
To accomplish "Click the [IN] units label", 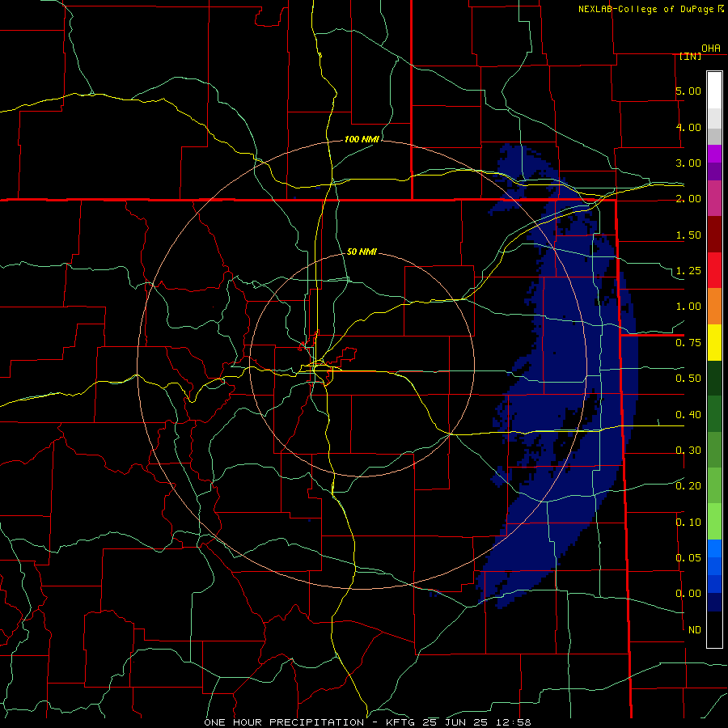I will 690,56.
